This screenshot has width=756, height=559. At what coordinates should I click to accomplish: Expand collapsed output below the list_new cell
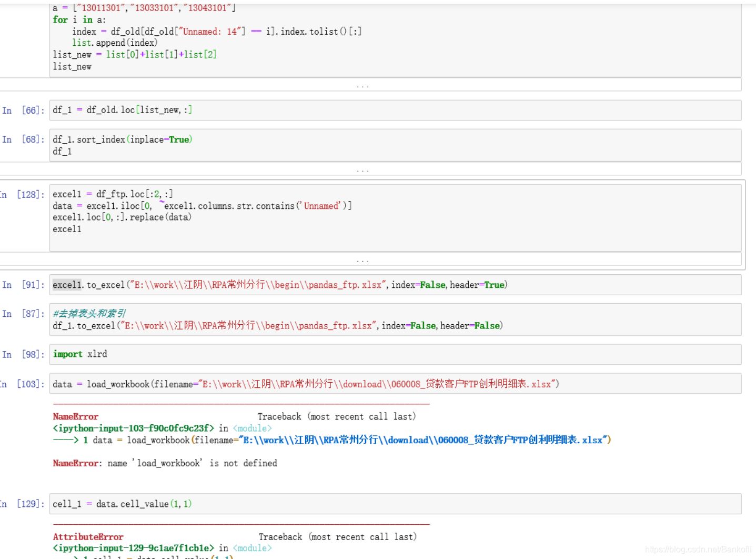(x=370, y=85)
